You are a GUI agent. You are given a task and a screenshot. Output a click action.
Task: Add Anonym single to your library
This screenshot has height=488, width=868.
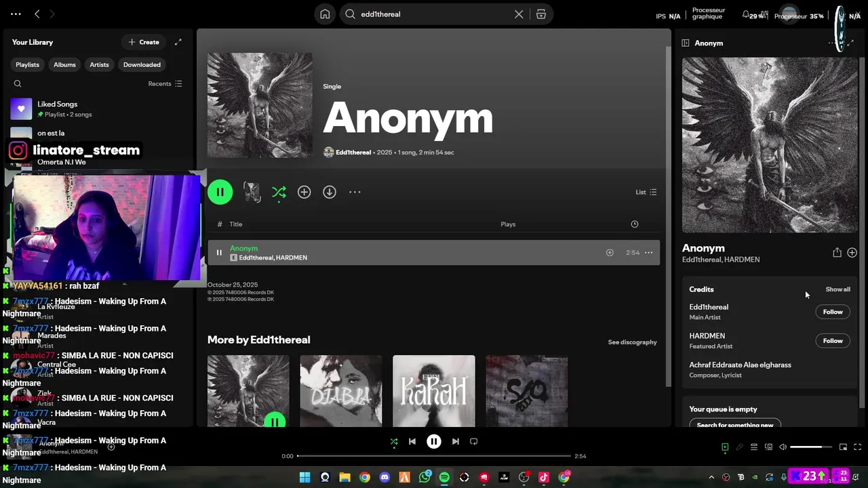304,192
